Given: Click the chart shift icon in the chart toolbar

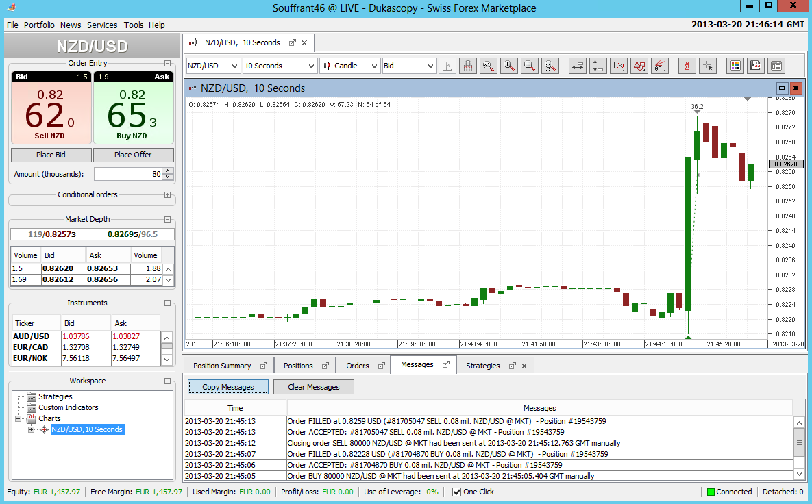Looking at the screenshot, I should [x=447, y=66].
